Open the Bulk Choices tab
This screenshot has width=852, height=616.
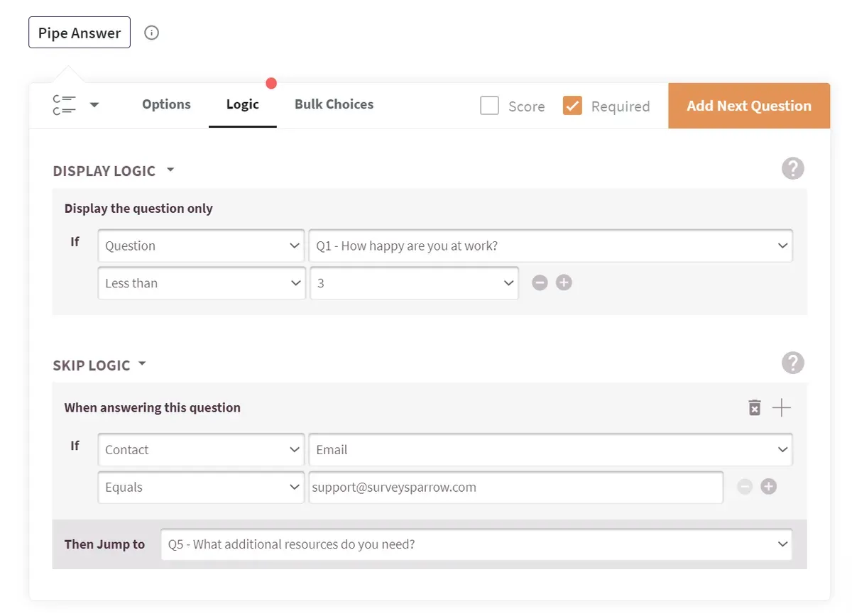334,104
